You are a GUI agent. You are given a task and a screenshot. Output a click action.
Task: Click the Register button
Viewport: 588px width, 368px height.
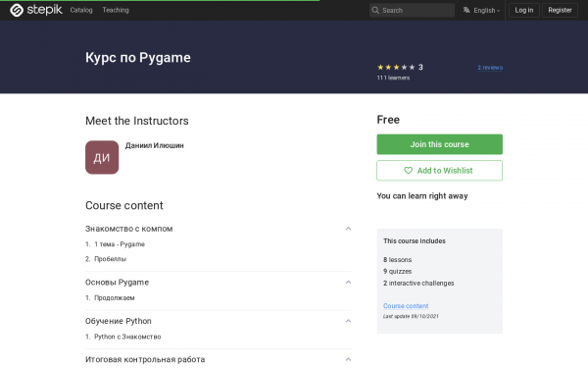(560, 10)
